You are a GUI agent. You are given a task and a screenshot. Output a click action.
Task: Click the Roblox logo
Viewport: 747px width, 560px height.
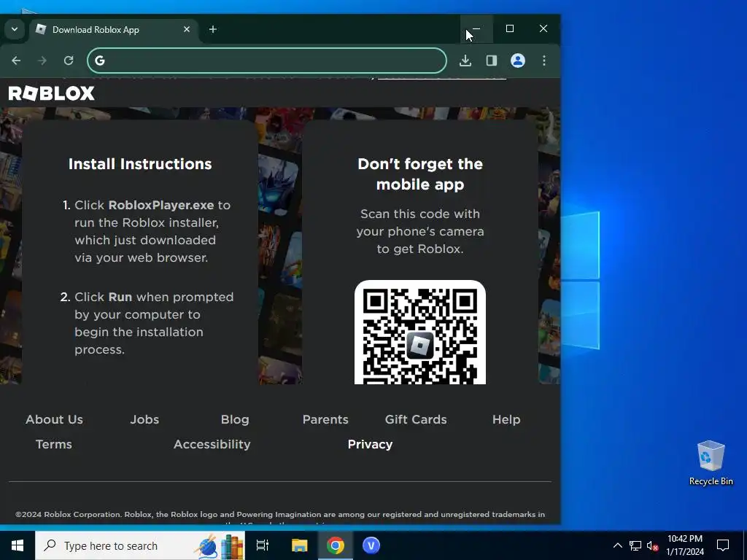[x=52, y=93]
